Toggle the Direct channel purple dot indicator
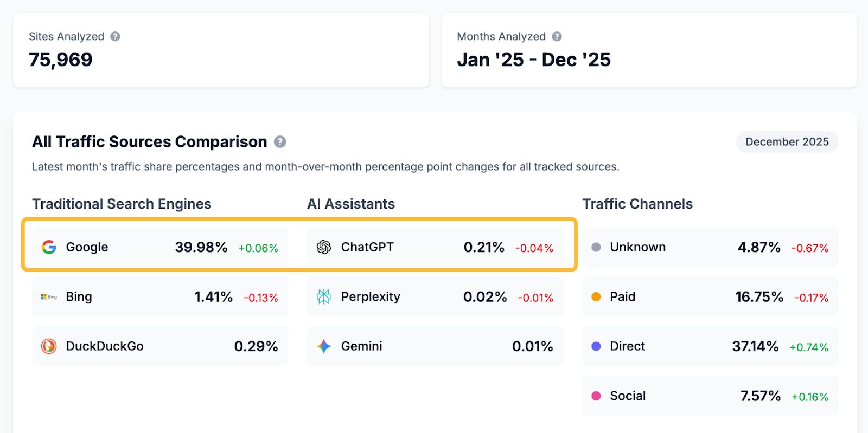Viewport: 868px width, 433px height. click(x=596, y=346)
